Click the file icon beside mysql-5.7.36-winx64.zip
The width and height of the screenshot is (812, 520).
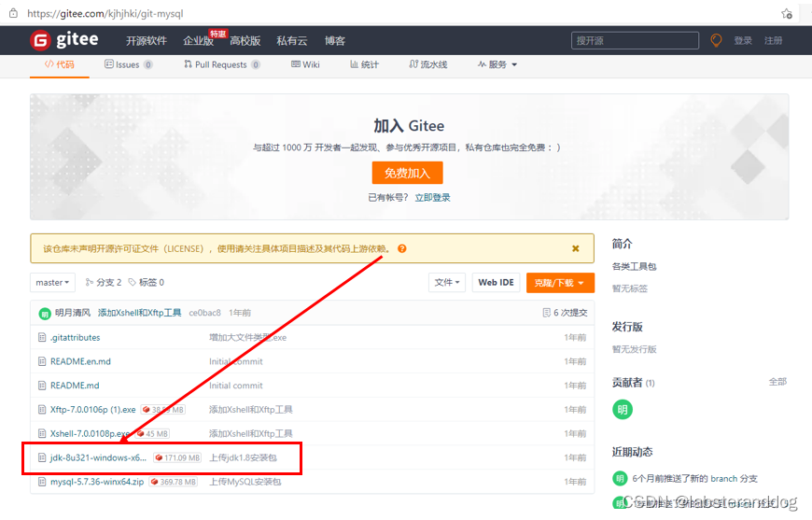[x=42, y=482]
